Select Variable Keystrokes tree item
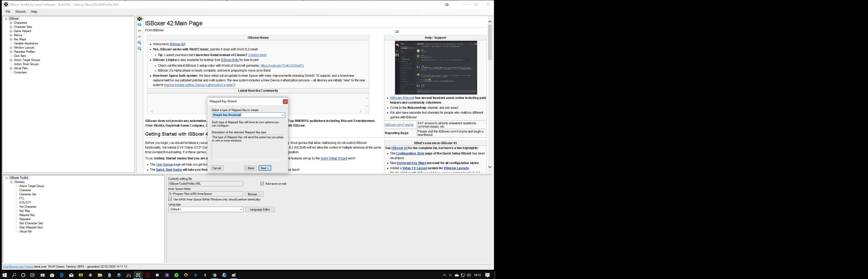This screenshot has width=868, height=279. pos(26,43)
